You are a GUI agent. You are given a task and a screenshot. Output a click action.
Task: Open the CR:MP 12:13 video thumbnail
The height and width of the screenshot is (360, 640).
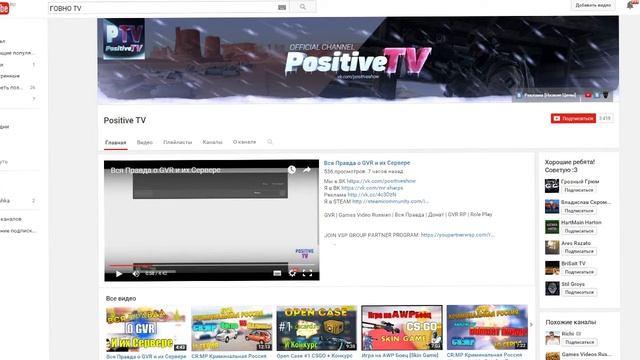231,328
